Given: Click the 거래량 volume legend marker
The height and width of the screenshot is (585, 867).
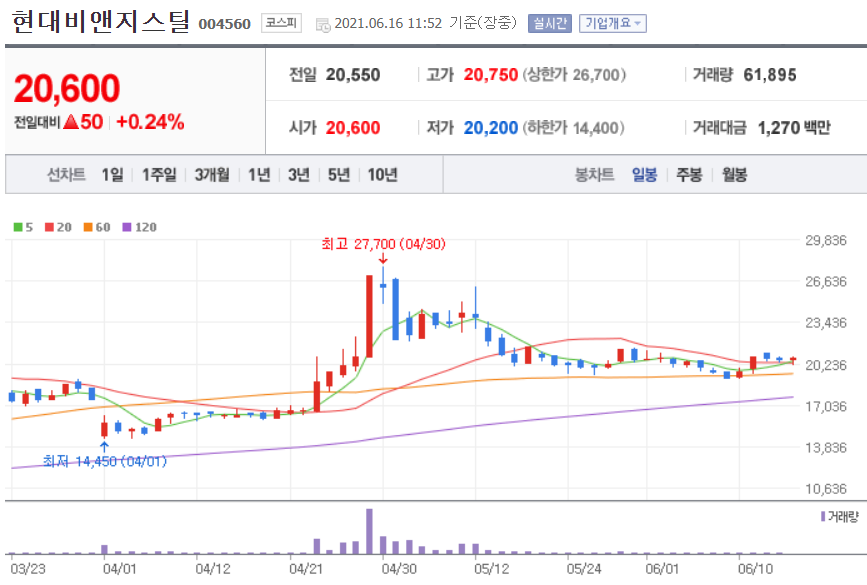Looking at the screenshot, I should (823, 516).
